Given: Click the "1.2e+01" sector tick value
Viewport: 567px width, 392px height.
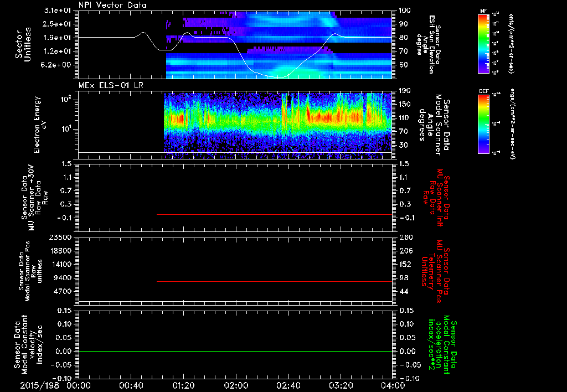Looking at the screenshot, I should 58,51.
